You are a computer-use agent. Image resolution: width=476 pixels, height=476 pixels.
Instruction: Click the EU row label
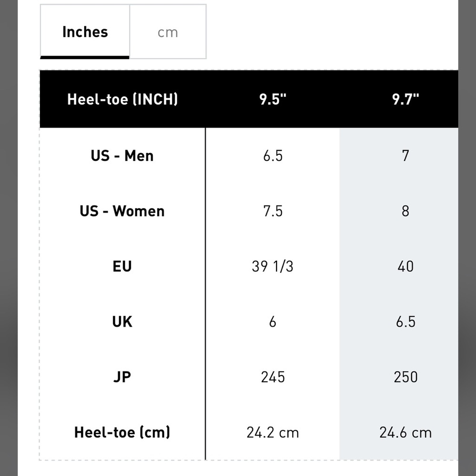[x=122, y=266]
